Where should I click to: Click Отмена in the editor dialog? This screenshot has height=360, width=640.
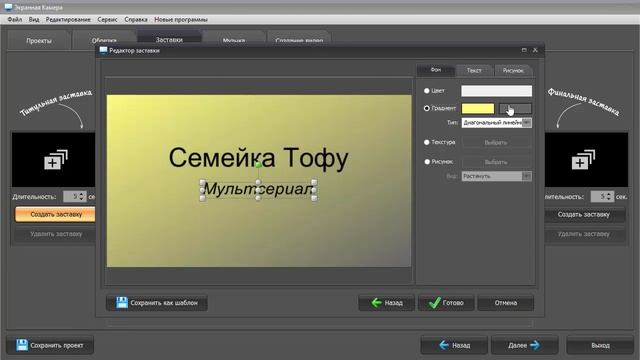point(506,302)
